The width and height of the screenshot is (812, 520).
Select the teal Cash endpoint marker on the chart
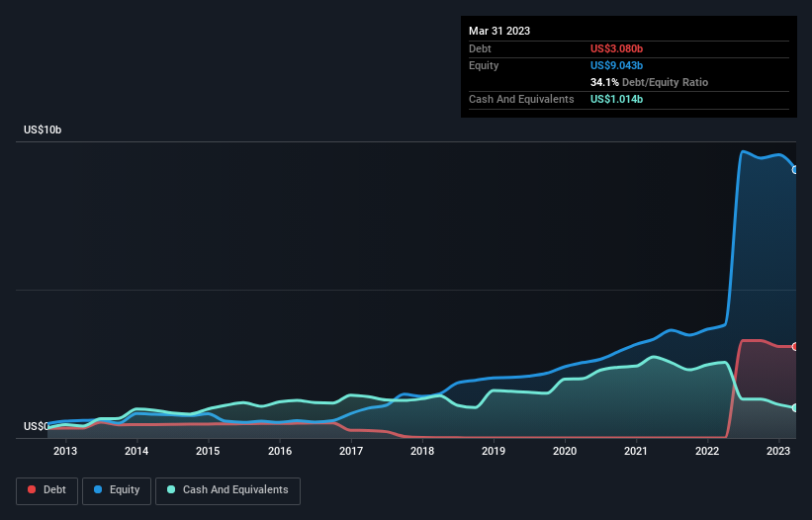(795, 407)
